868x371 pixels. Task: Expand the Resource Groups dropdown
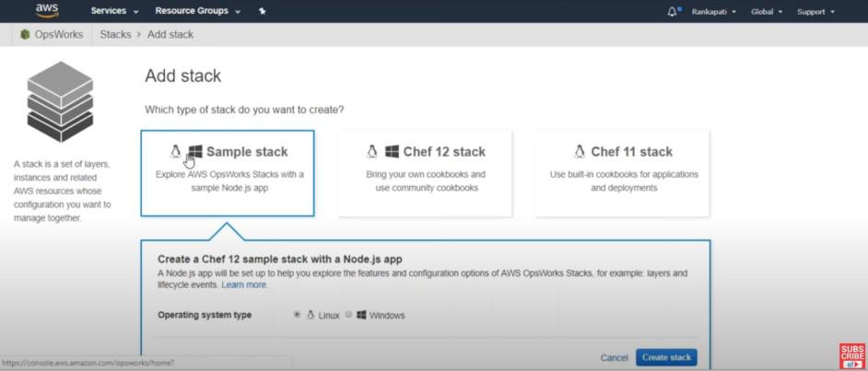[197, 12]
